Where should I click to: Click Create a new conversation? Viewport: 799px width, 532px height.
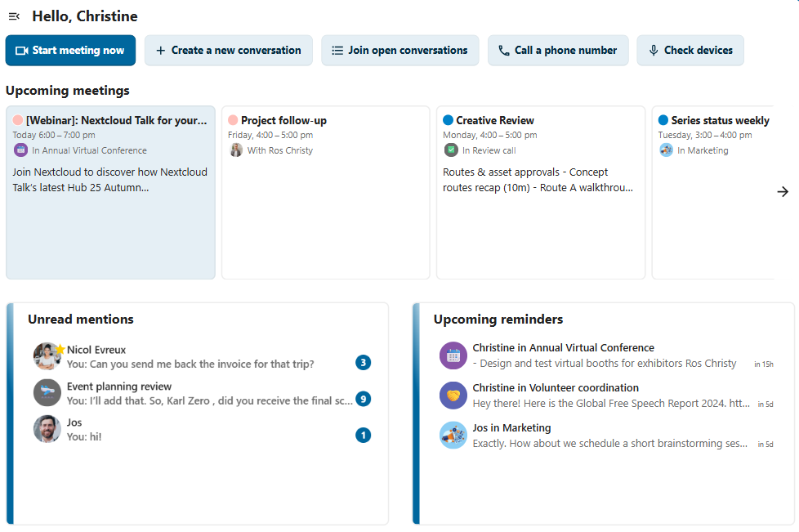228,51
